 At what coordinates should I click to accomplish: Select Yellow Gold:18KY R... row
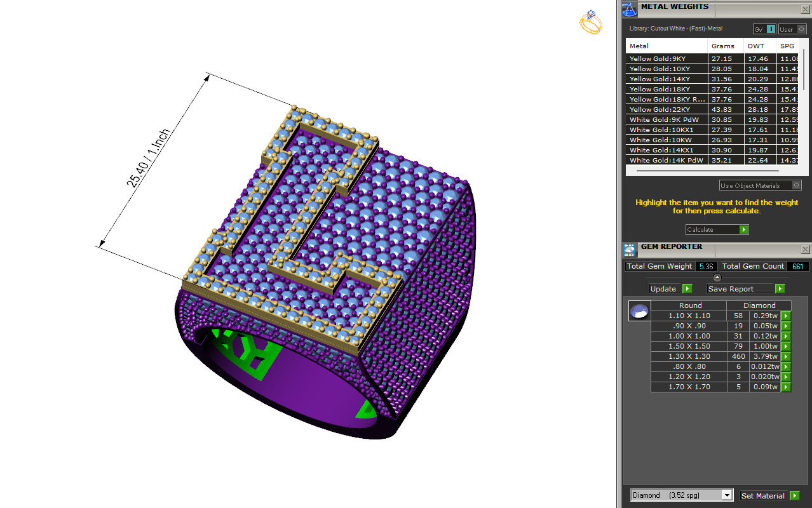(x=712, y=99)
